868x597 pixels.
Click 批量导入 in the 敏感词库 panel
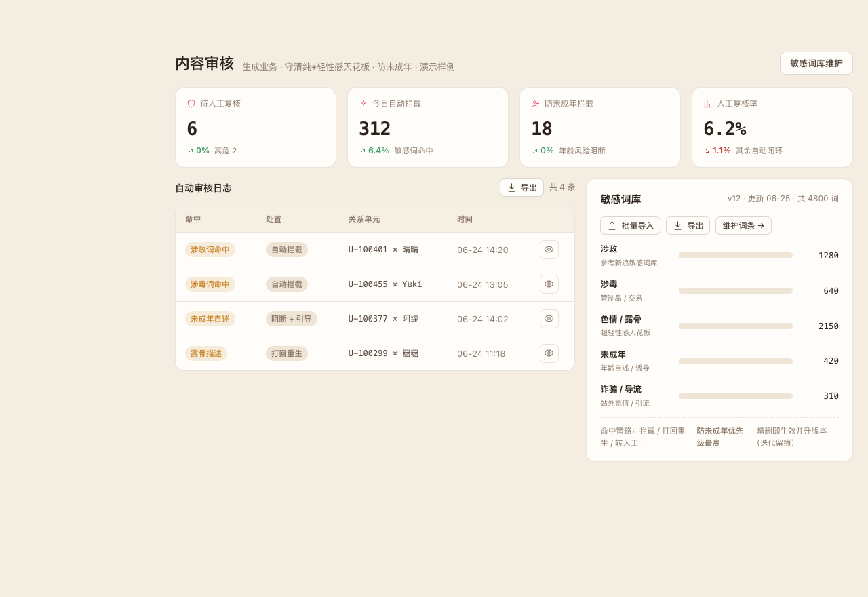point(630,226)
